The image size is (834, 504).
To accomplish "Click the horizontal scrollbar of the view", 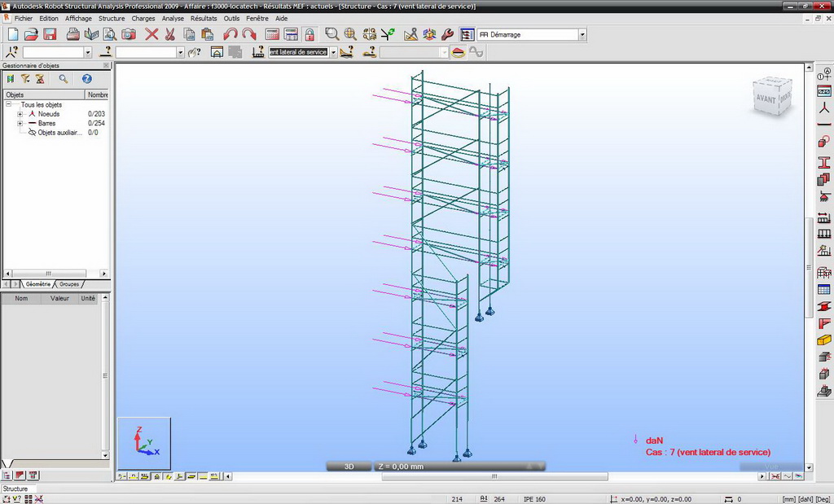I will coord(494,476).
